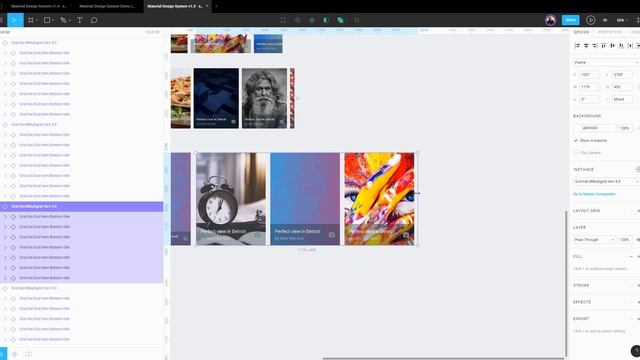Select the highlighted Grid list layer header

click(82, 207)
